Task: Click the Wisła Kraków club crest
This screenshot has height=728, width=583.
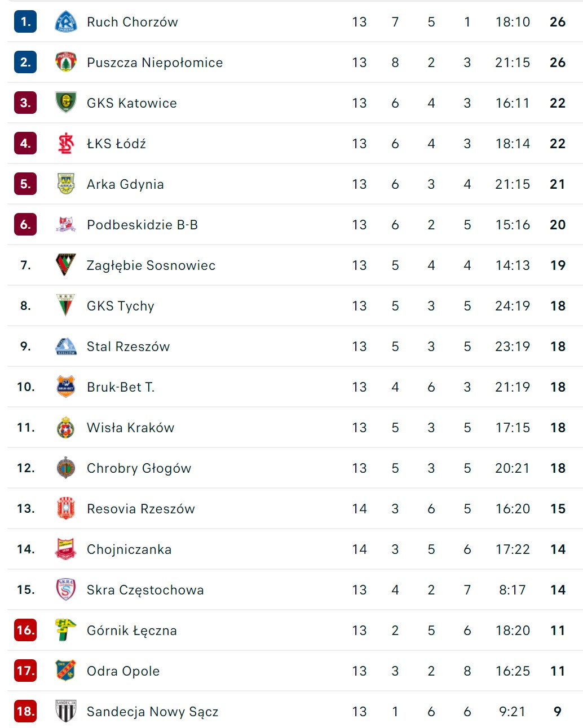Action: point(66,428)
